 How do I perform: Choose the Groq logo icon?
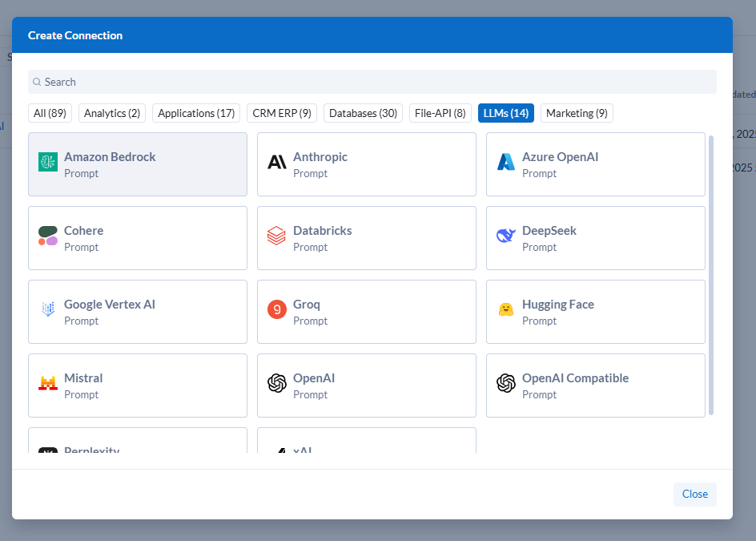[277, 309]
